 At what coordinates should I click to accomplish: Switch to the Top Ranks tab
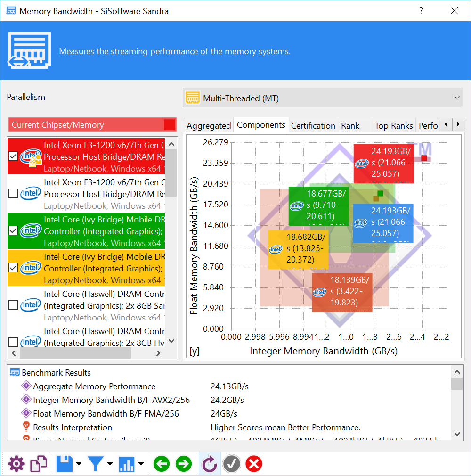pos(394,126)
